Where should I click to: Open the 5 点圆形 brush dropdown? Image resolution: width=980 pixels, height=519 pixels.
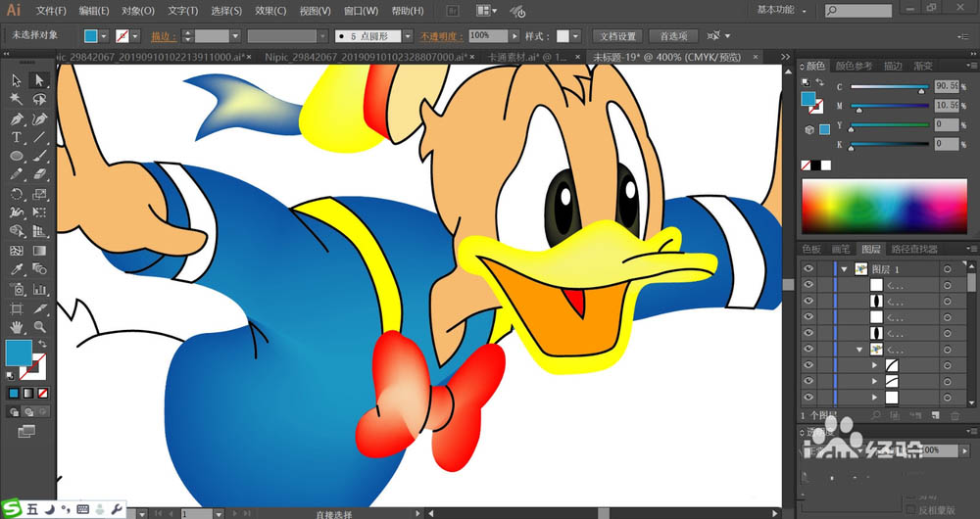[408, 36]
